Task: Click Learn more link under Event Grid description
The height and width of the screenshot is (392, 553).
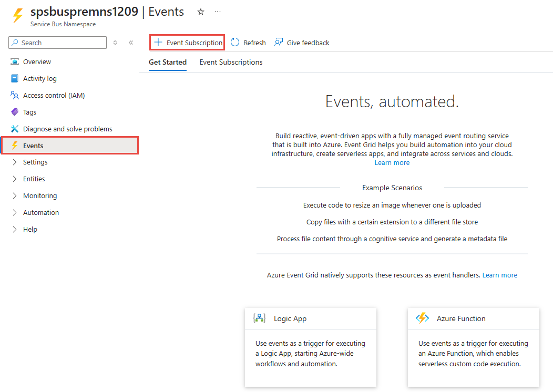Action: tap(392, 163)
